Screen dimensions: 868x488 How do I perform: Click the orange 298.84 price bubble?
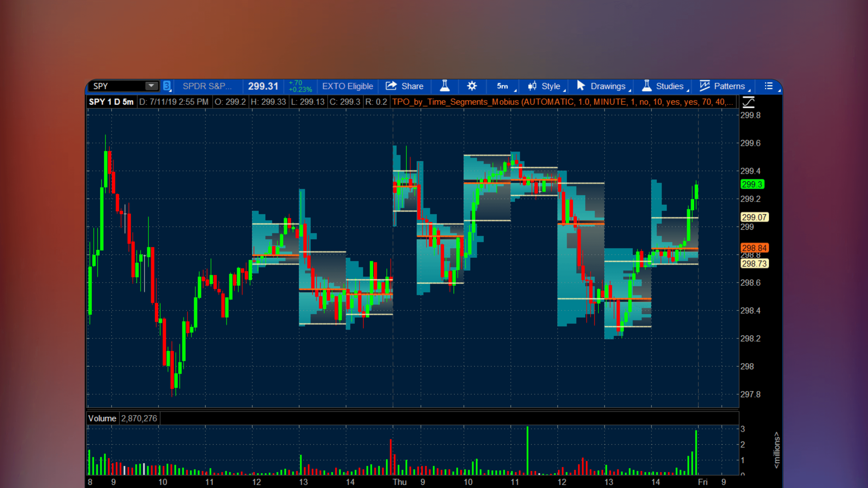coord(754,248)
